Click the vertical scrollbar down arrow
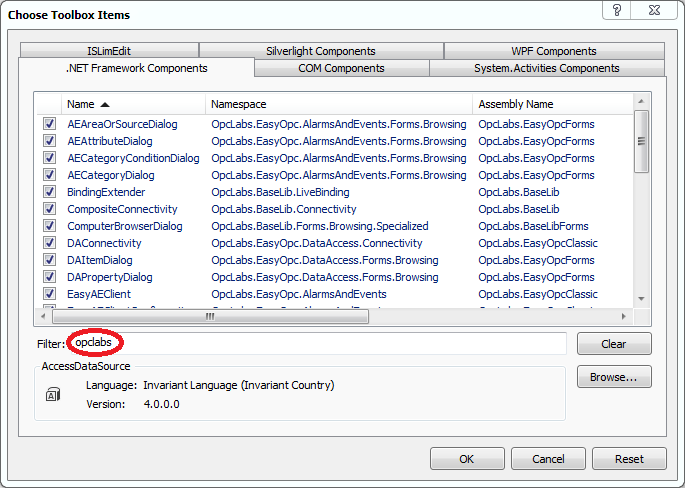 [x=641, y=299]
